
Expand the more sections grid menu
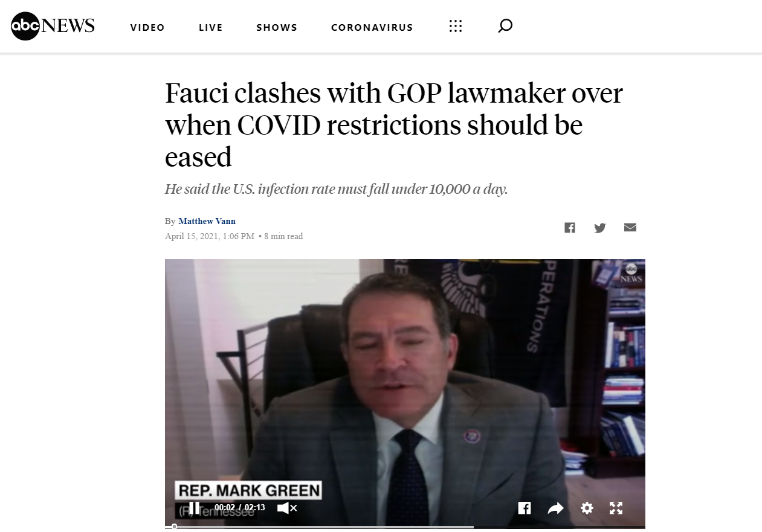[x=456, y=26]
